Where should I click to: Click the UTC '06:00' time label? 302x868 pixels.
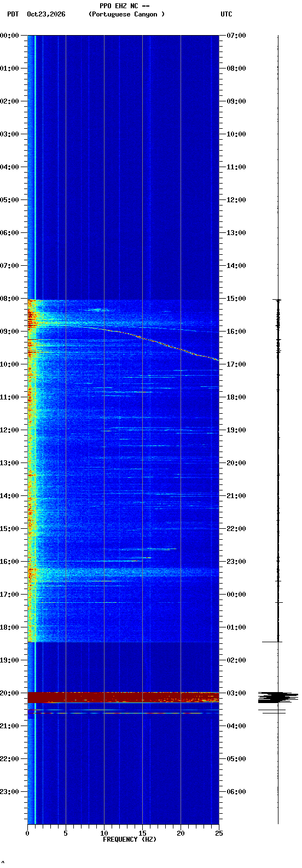[236, 792]
